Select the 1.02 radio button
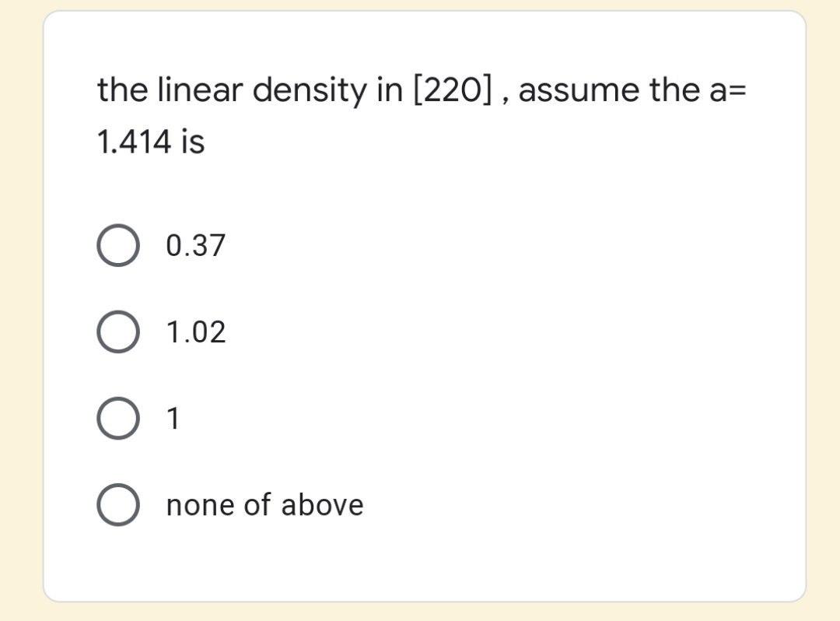The width and height of the screenshot is (840, 621). pyautogui.click(x=118, y=332)
